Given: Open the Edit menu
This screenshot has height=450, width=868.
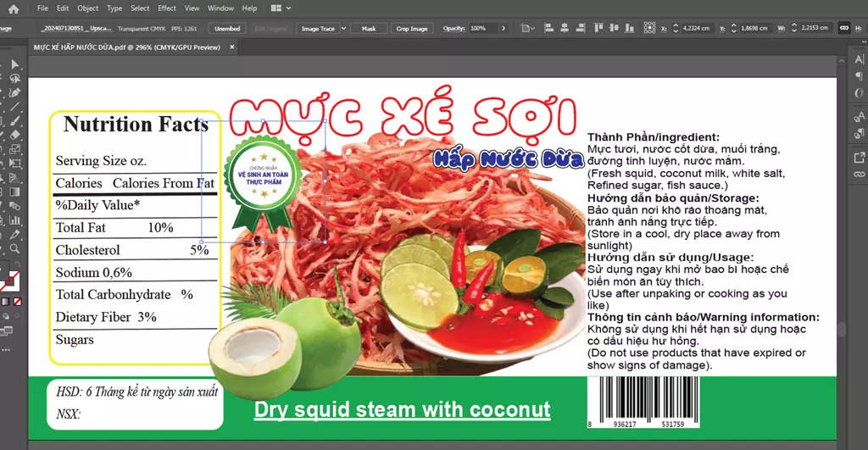Looking at the screenshot, I should tap(63, 8).
